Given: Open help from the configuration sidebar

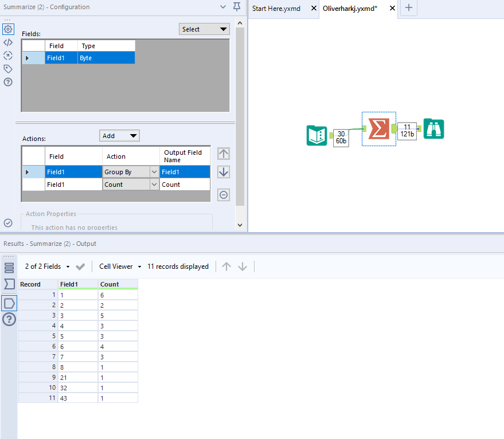Looking at the screenshot, I should pyautogui.click(x=8, y=82).
